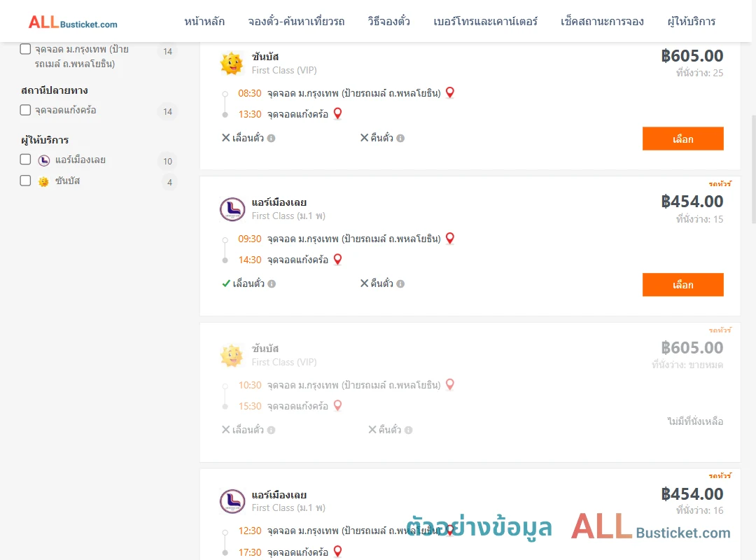Check the ซันบัส operator filter
The image size is (756, 560).
(x=26, y=181)
